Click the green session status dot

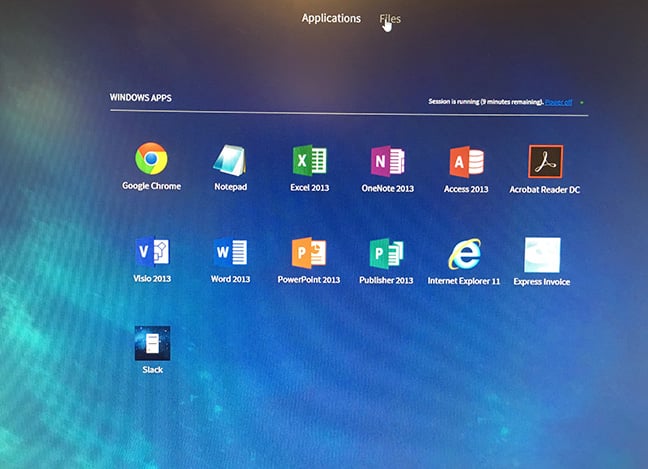[x=582, y=102]
